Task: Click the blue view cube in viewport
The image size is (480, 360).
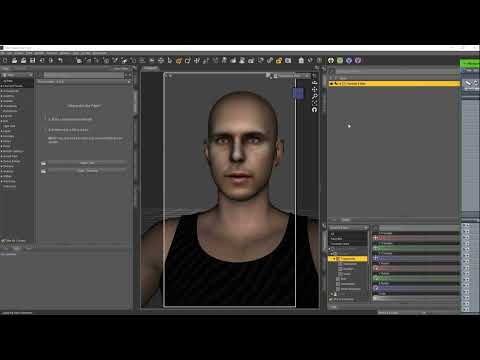Action: point(298,93)
